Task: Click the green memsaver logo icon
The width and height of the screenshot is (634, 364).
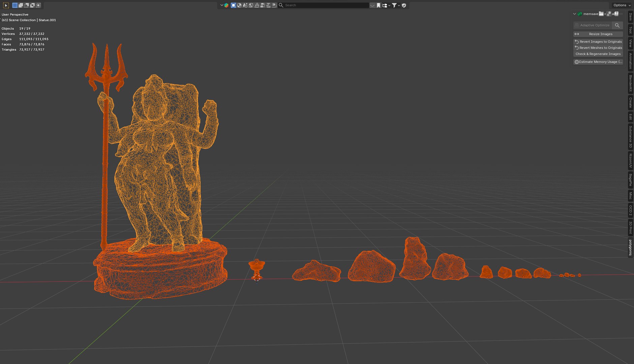Action: pyautogui.click(x=580, y=14)
